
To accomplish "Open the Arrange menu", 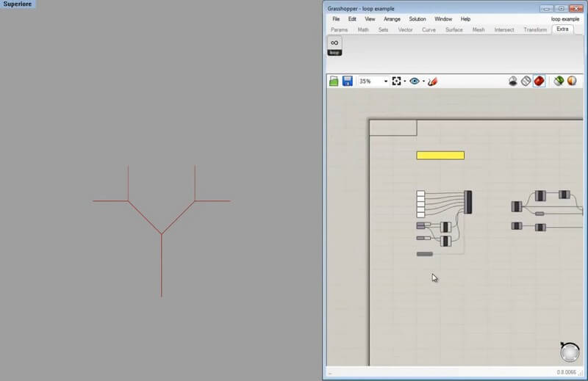I will coord(392,18).
